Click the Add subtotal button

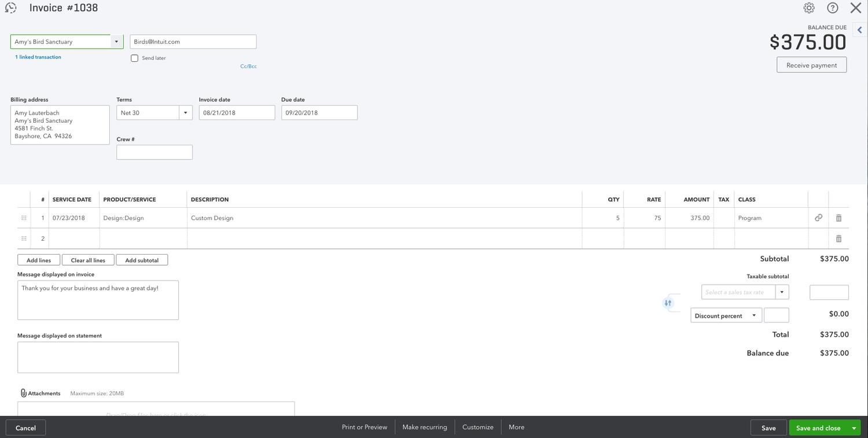point(142,260)
